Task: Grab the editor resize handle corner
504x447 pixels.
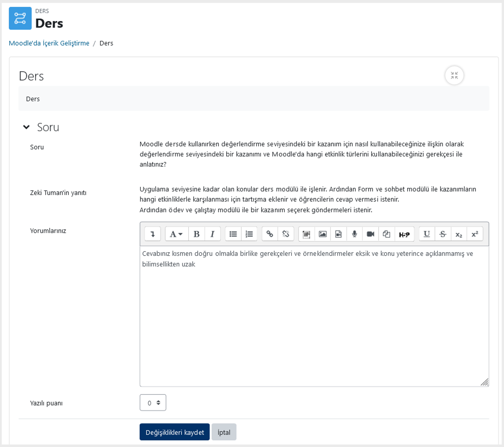Action: pyautogui.click(x=485, y=382)
